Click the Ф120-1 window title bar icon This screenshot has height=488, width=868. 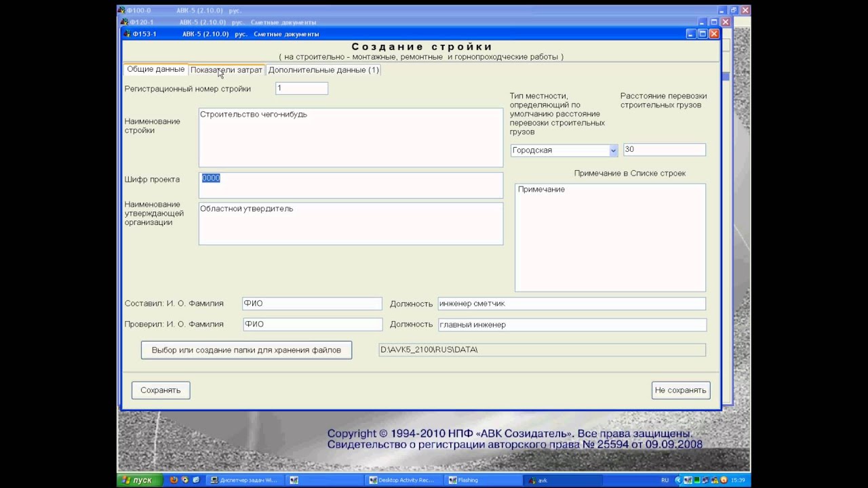coord(123,22)
